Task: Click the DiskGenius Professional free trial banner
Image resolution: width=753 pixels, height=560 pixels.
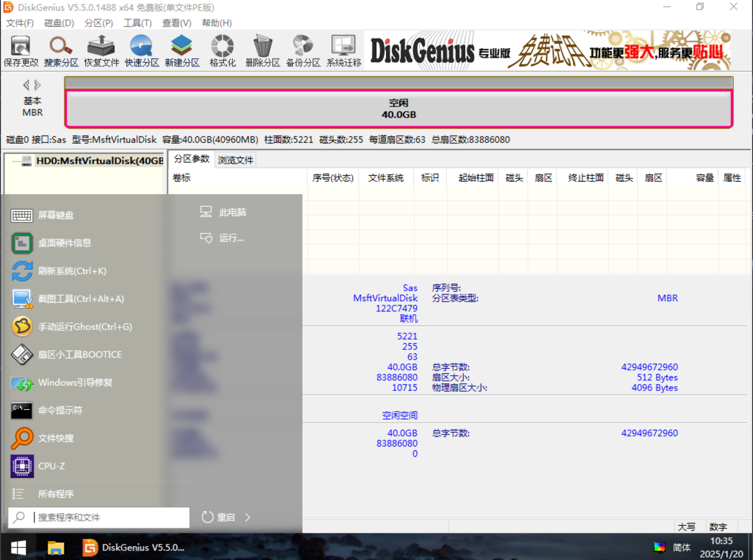Action: click(x=549, y=51)
